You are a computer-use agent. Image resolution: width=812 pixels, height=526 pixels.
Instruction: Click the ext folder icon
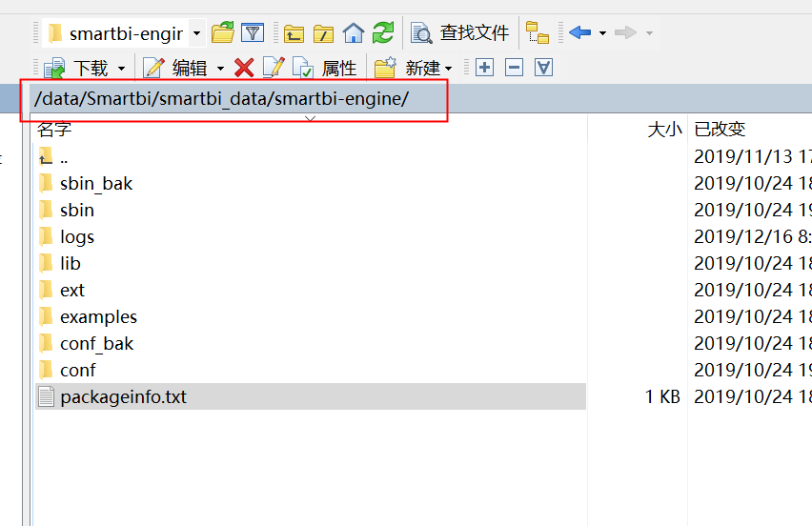tap(46, 290)
